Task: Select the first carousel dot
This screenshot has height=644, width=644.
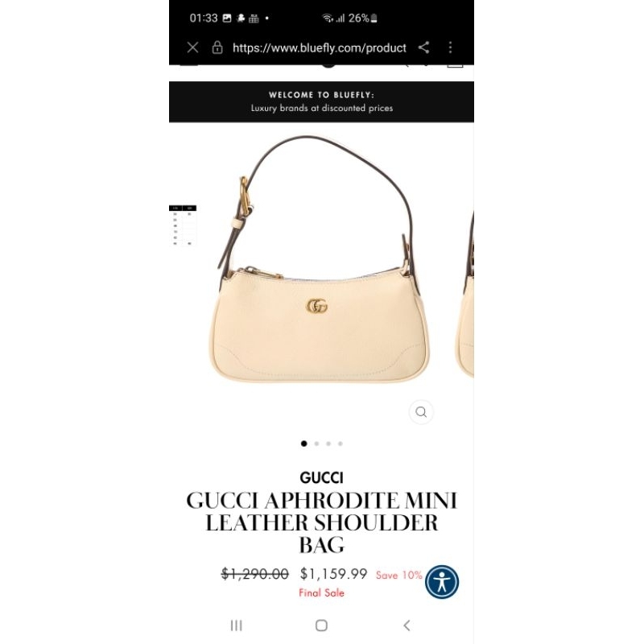Action: [x=304, y=444]
